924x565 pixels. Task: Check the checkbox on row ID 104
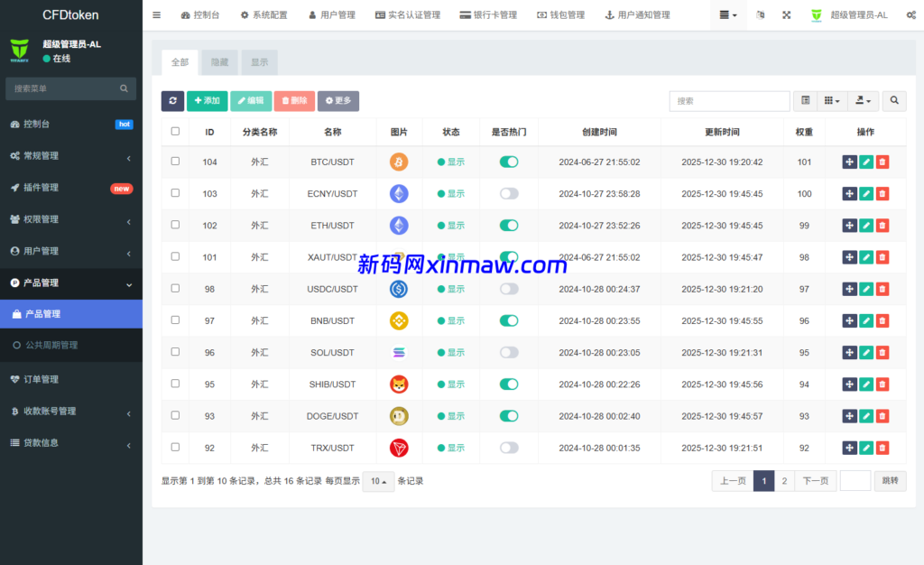pyautogui.click(x=175, y=162)
